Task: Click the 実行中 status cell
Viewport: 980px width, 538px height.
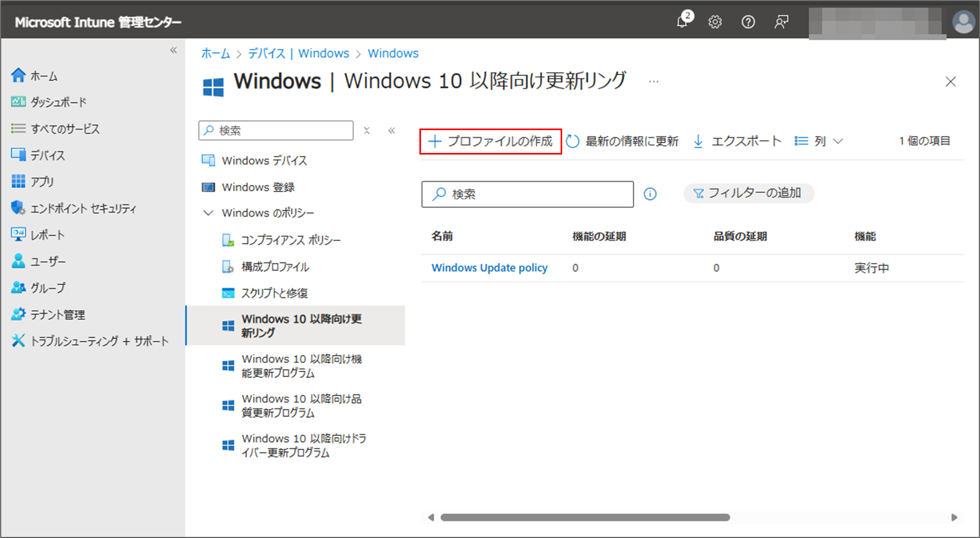Action: pos(871,268)
